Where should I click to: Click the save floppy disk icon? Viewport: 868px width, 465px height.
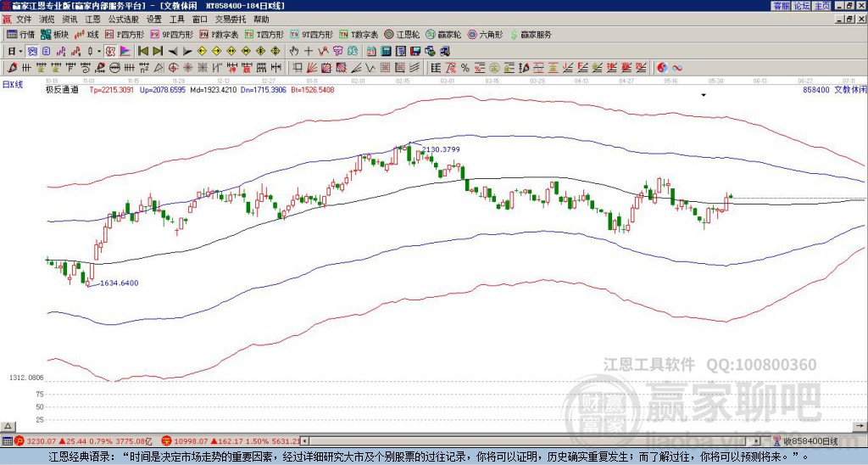coord(415,52)
